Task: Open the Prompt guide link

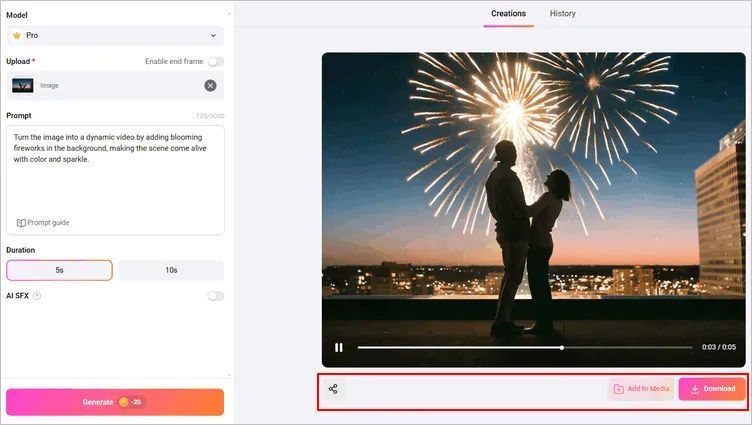Action: click(43, 223)
